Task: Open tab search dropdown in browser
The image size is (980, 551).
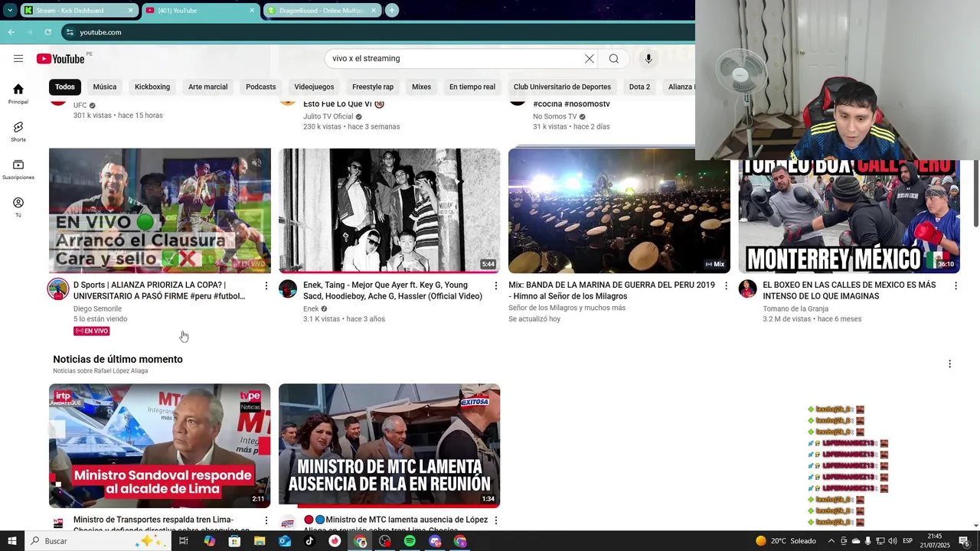Action: coord(10,10)
